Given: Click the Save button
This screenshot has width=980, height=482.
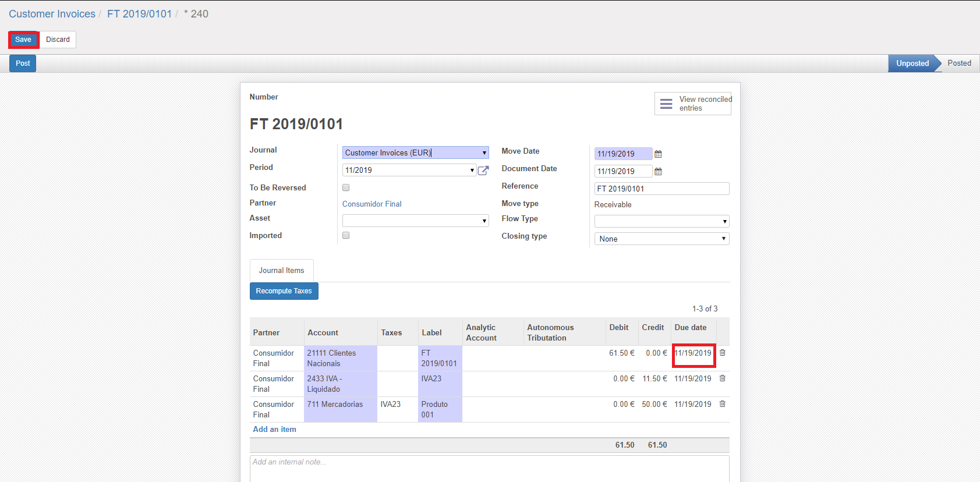Looking at the screenshot, I should [23, 40].
